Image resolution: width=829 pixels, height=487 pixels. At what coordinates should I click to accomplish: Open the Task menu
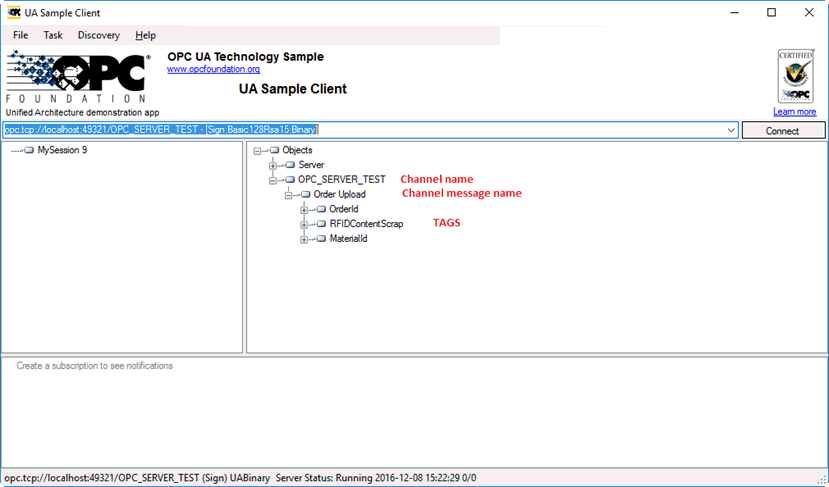click(x=53, y=35)
